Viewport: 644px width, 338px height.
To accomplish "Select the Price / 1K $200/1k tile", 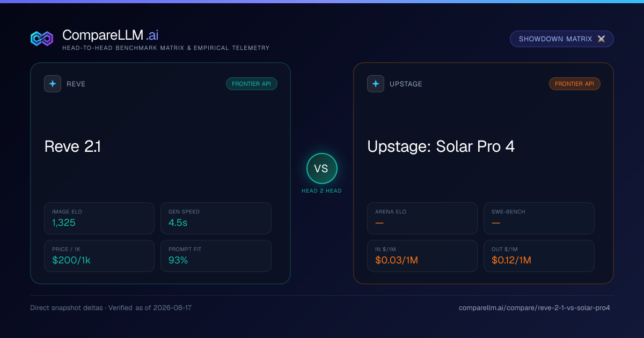I will [x=99, y=256].
